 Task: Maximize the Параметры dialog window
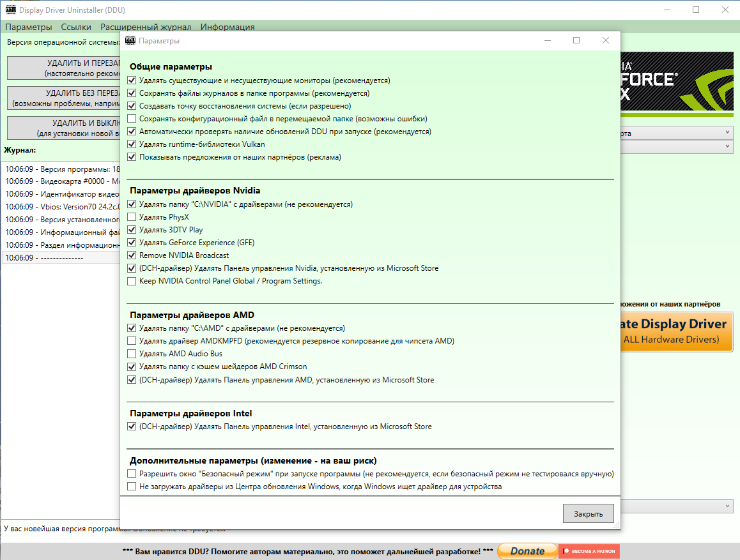pyautogui.click(x=576, y=40)
